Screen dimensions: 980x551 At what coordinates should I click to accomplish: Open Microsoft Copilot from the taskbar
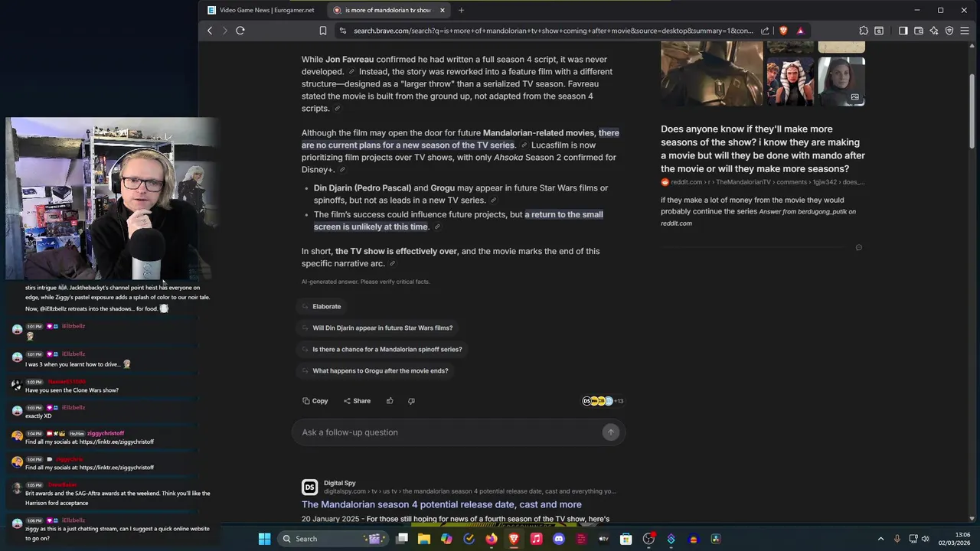tap(446, 539)
